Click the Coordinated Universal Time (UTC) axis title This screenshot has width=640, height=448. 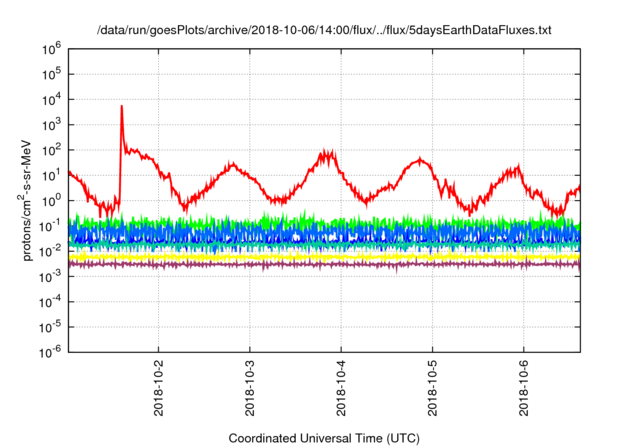(x=324, y=438)
